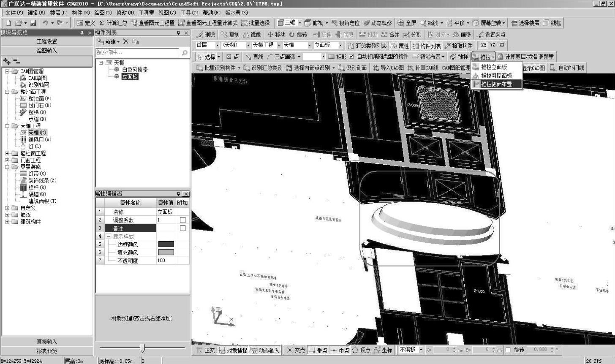Click 镜像 tool

coord(252,35)
